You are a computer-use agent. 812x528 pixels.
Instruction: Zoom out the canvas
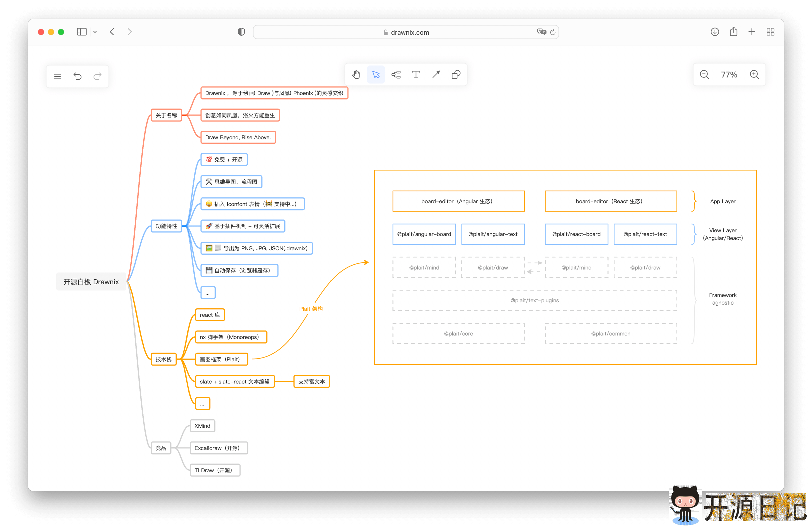(704, 74)
